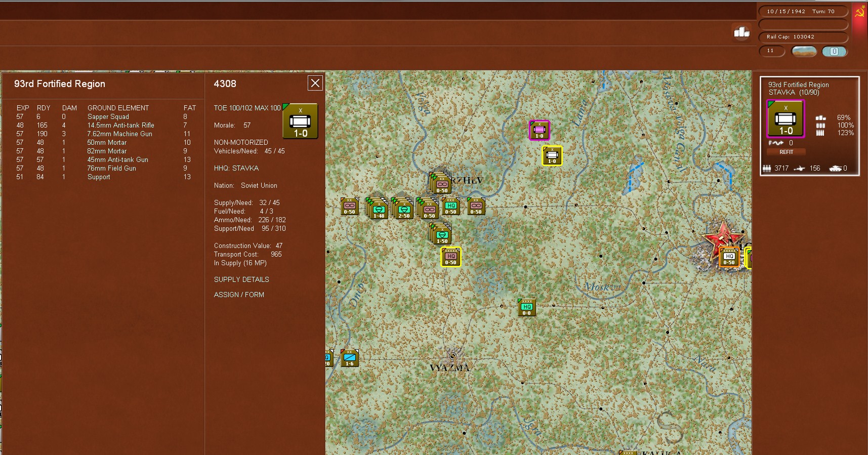Select the blue 1-6 counter near Vyazma
Image resolution: width=868 pixels, height=455 pixels.
click(349, 358)
